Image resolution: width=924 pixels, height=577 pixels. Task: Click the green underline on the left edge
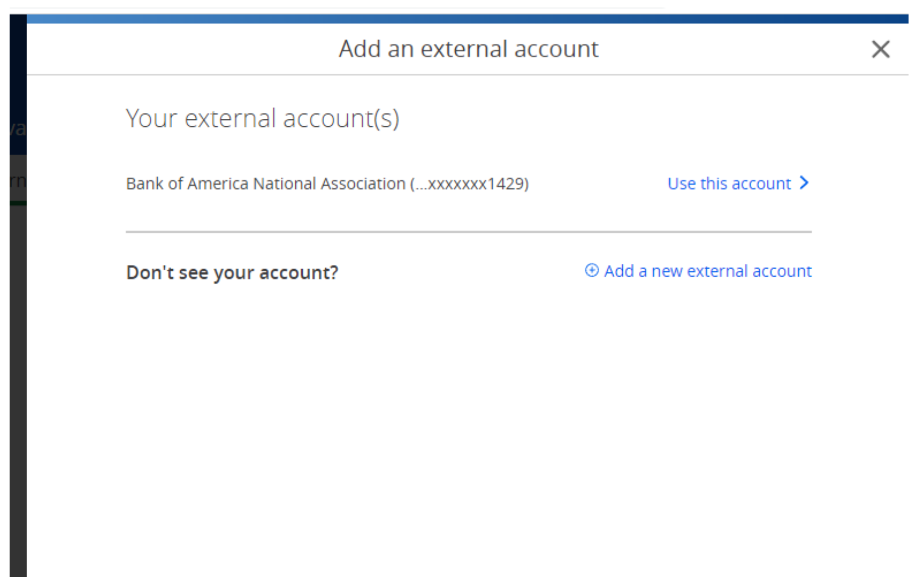(18, 203)
